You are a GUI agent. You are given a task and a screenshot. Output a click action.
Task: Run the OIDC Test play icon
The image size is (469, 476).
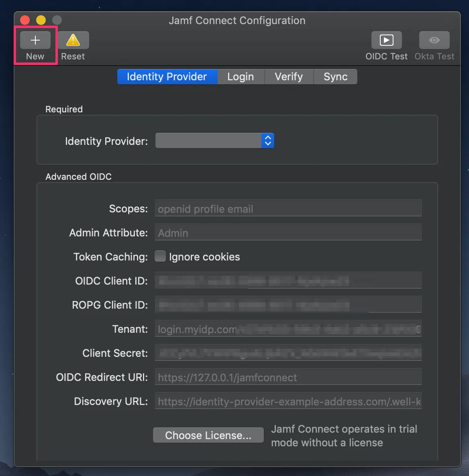pyautogui.click(x=386, y=40)
